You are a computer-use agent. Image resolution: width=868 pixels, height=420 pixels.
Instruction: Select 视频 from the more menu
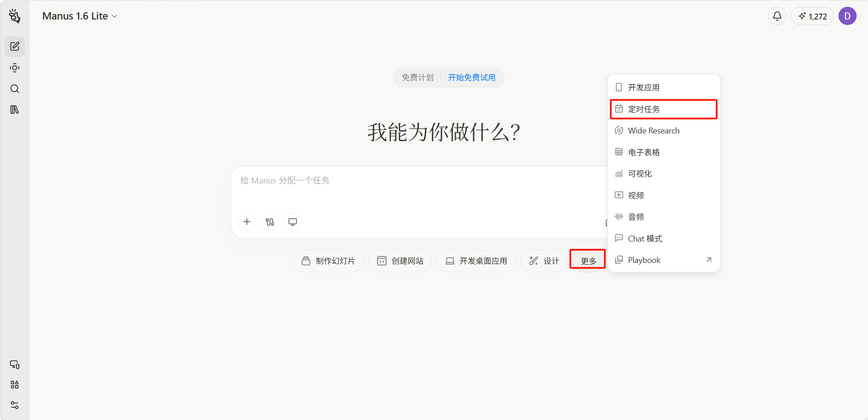663,195
